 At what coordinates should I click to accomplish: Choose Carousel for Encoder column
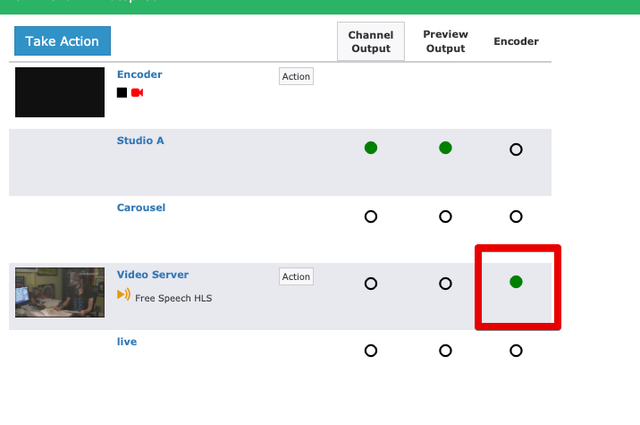tap(516, 216)
